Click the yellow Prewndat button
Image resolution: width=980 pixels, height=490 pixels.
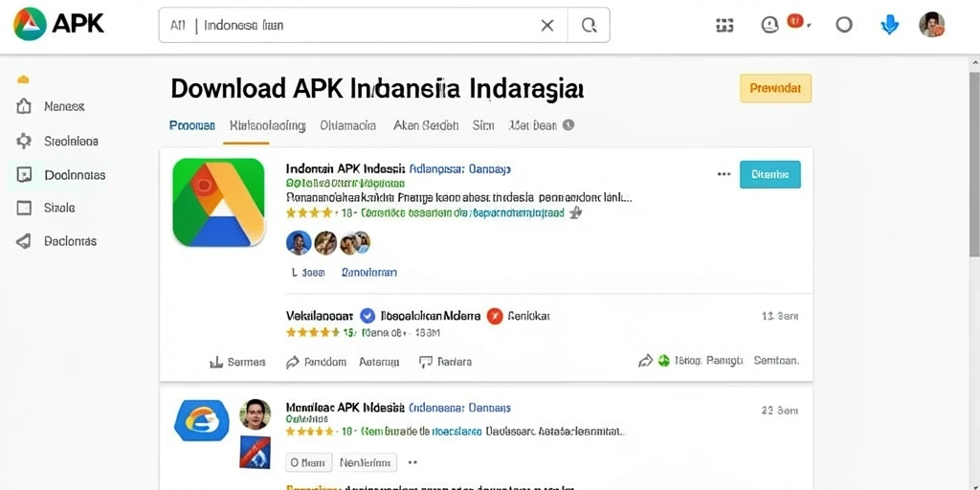point(775,88)
